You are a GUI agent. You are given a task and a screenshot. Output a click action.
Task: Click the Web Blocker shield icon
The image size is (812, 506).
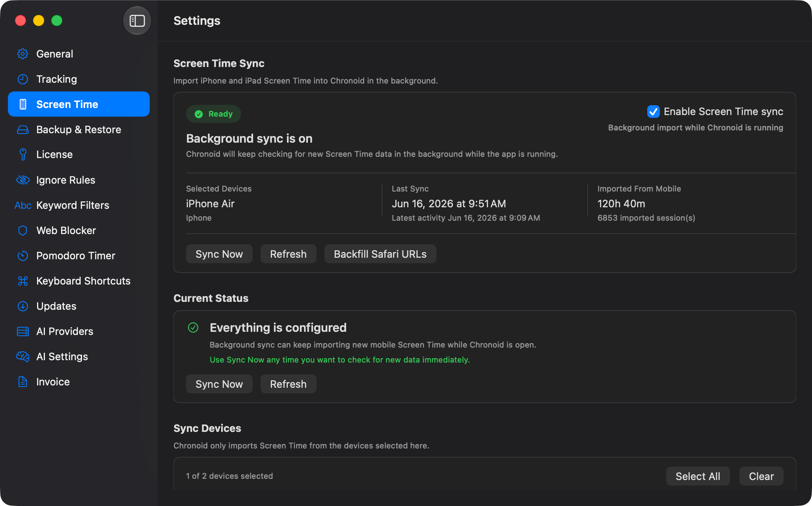tap(23, 231)
